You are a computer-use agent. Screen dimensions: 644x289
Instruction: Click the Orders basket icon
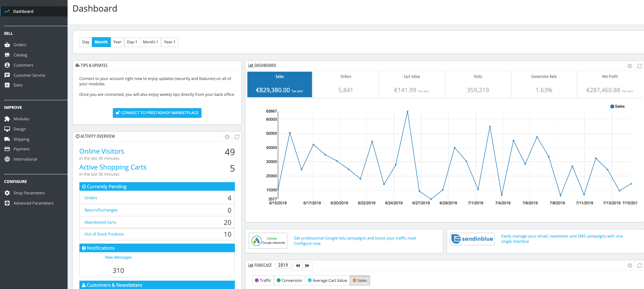pos(7,45)
